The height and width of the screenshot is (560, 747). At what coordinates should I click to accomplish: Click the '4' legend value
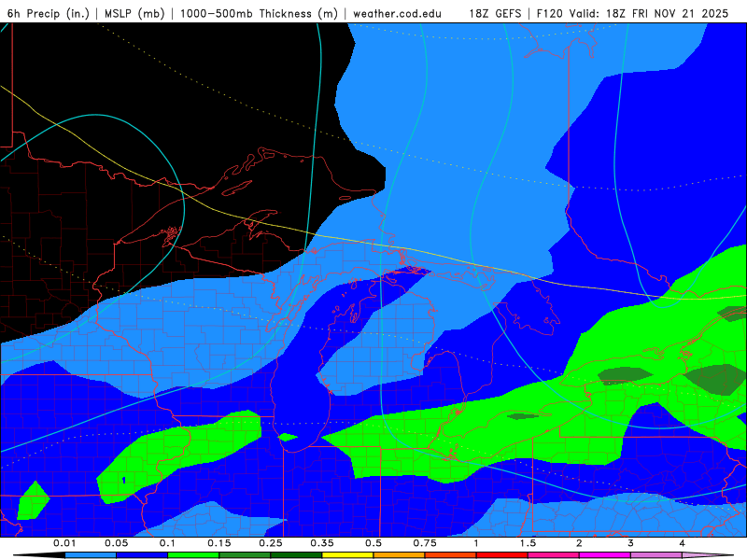point(683,543)
